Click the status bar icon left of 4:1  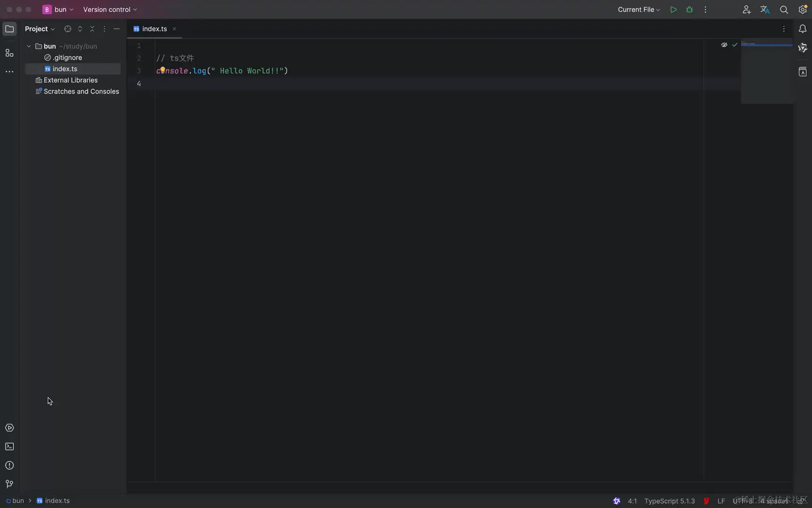coord(617,501)
